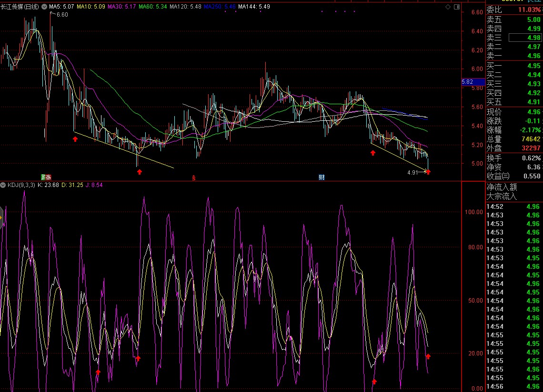Click the blue 财 financial marker
The height and width of the screenshot is (392, 543).
point(322,177)
